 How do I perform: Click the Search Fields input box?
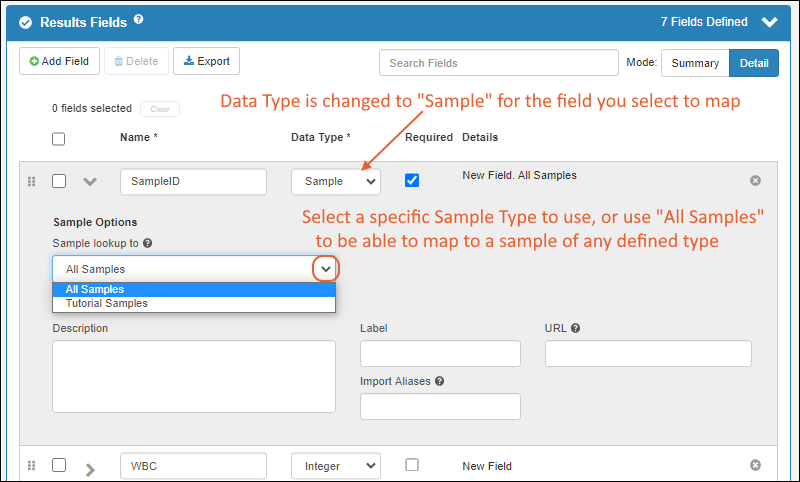coord(498,63)
